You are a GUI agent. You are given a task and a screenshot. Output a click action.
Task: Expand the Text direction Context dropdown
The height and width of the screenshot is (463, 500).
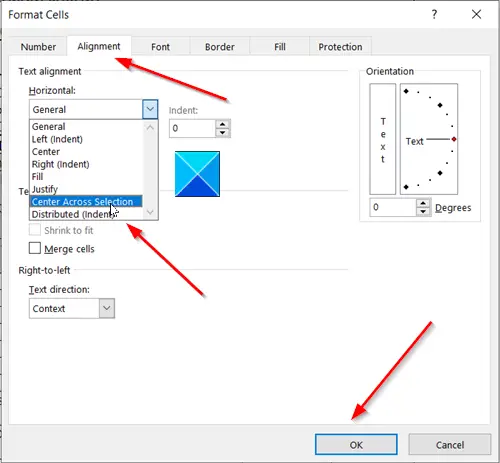coord(107,308)
